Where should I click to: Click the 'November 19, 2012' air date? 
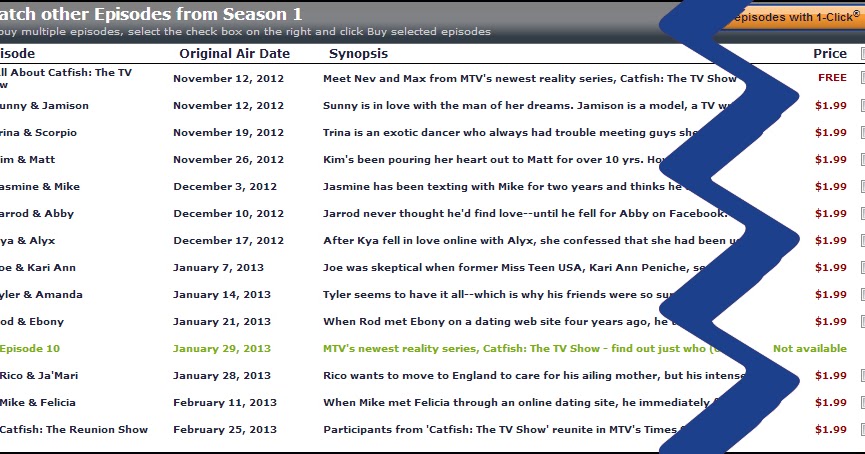[x=228, y=132]
